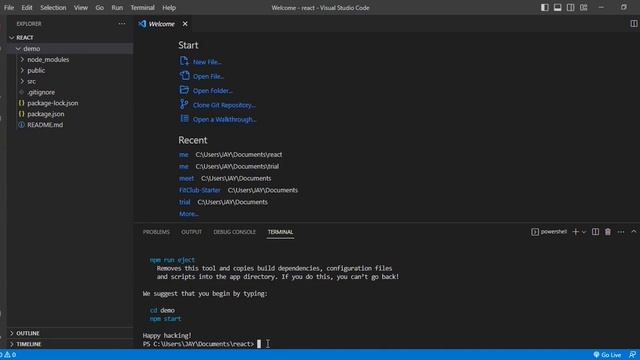Open the New File... link
Screen dimensions: 640x360
coord(207,62)
